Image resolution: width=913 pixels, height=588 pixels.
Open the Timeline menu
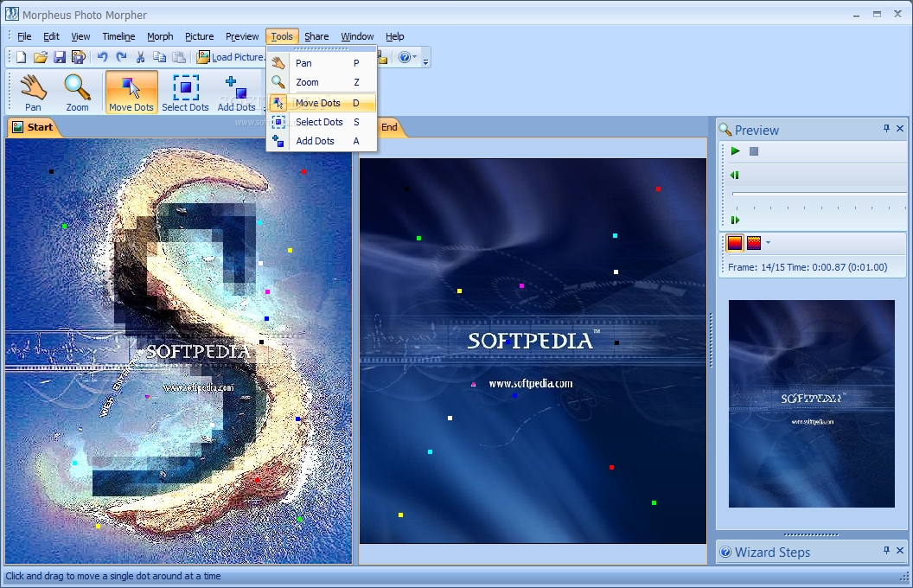[x=118, y=36]
